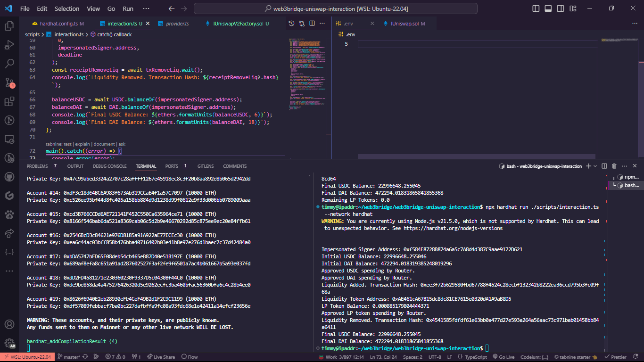
Task: Toggle Prettier in status bar
Action: [616, 357]
